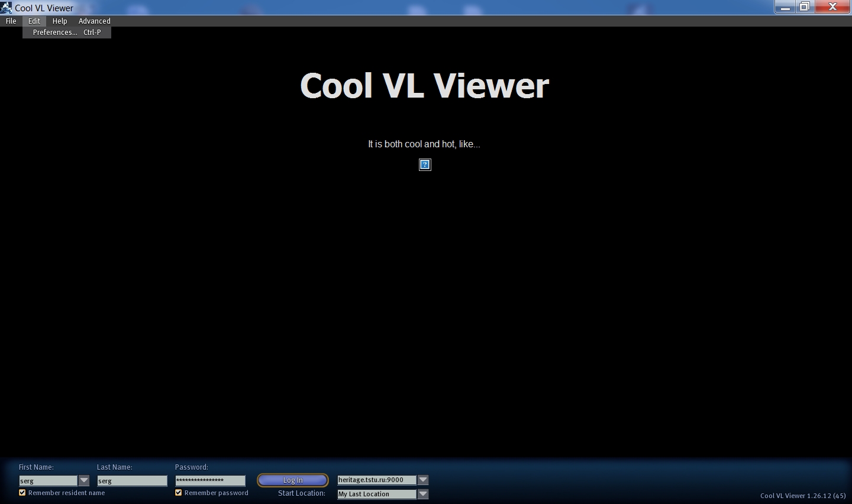Viewport: 852px width, 504px height.
Task: Open the Advanced menu
Action: 95,21
